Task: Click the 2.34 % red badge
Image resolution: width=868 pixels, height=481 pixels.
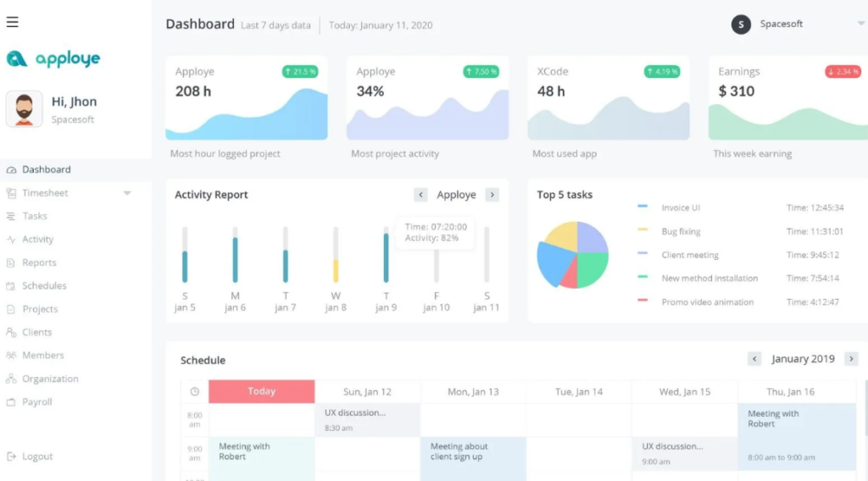Action: (843, 71)
